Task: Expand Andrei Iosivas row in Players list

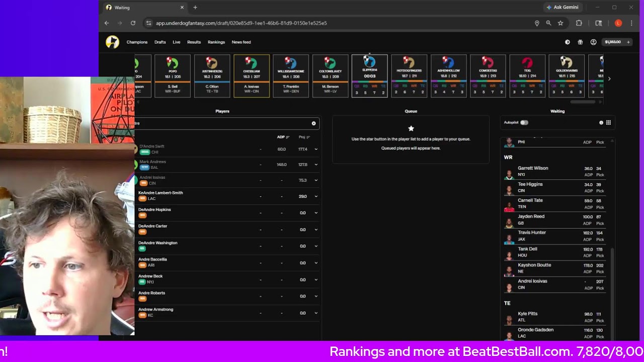Action: coord(316,180)
